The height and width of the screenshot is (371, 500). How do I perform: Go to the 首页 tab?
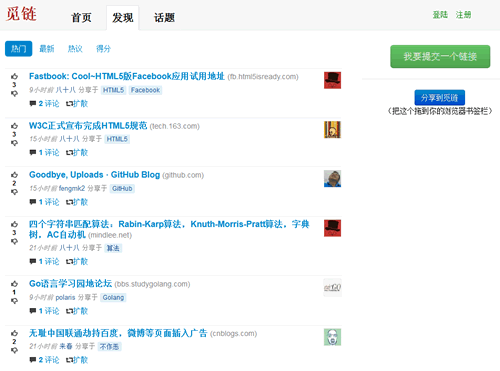tap(81, 18)
